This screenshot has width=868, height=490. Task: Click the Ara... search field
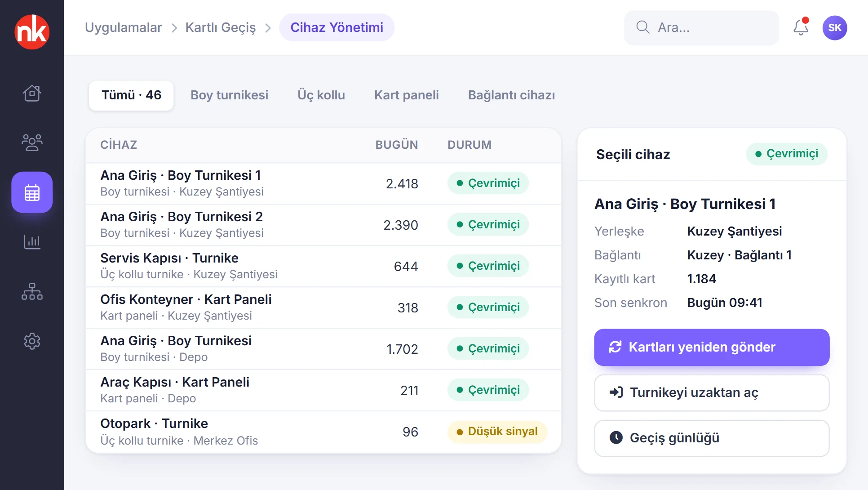pos(701,28)
